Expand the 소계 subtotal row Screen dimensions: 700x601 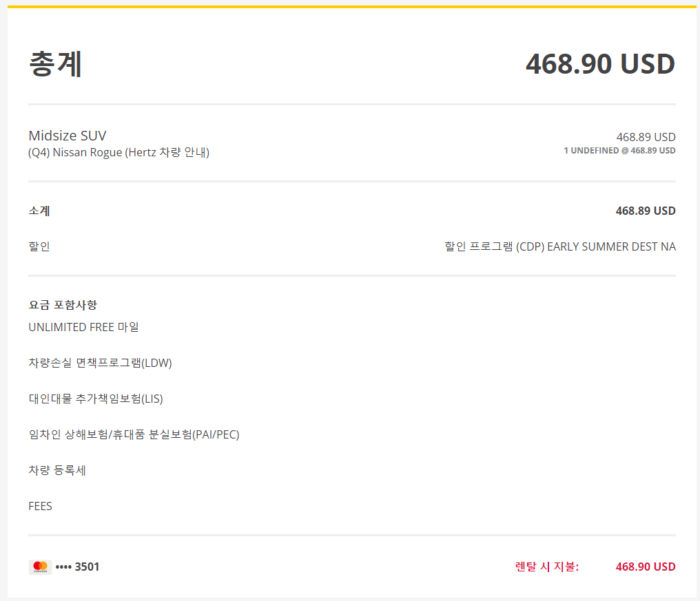pyautogui.click(x=38, y=211)
